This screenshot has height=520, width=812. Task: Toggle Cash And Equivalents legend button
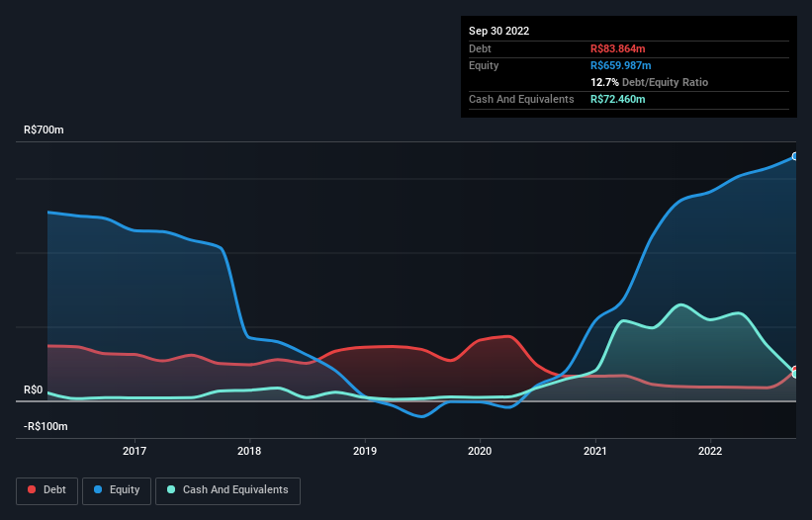coord(227,490)
